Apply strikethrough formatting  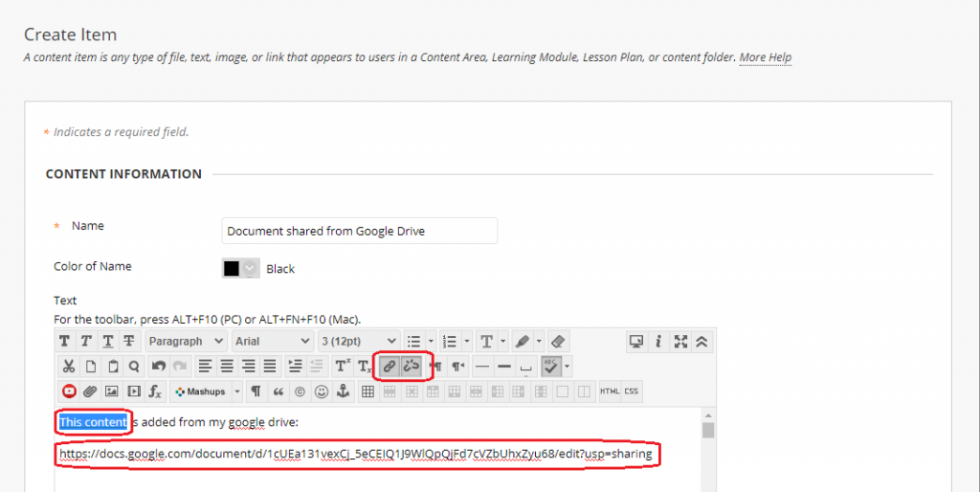[x=129, y=342]
